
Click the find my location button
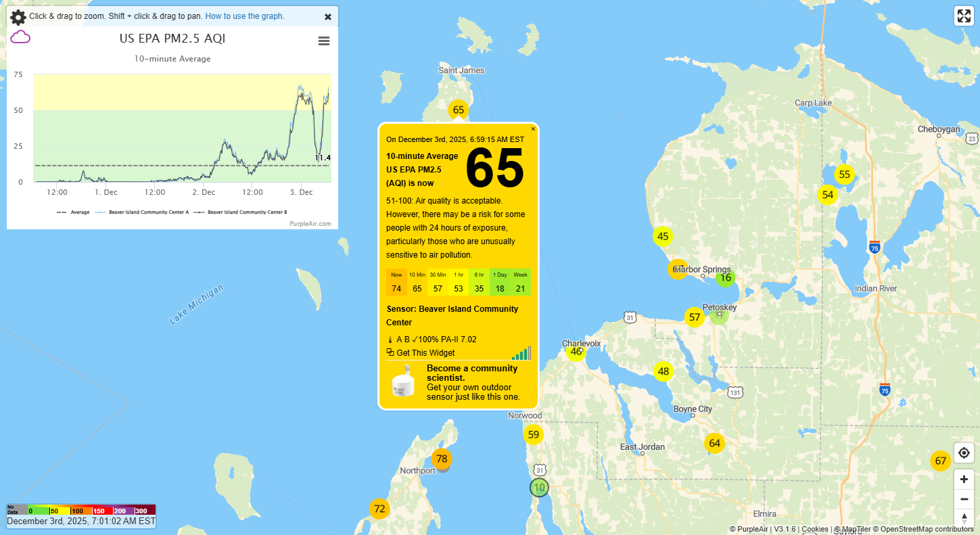[964, 452]
